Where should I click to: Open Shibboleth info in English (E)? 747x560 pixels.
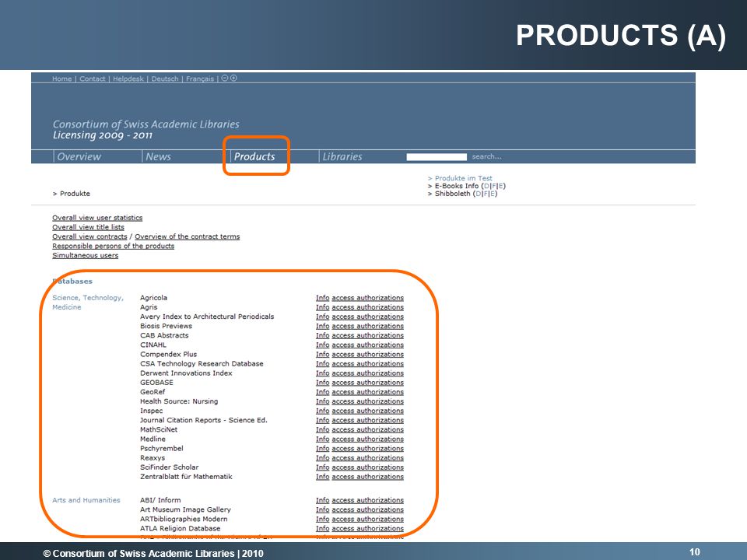(493, 194)
